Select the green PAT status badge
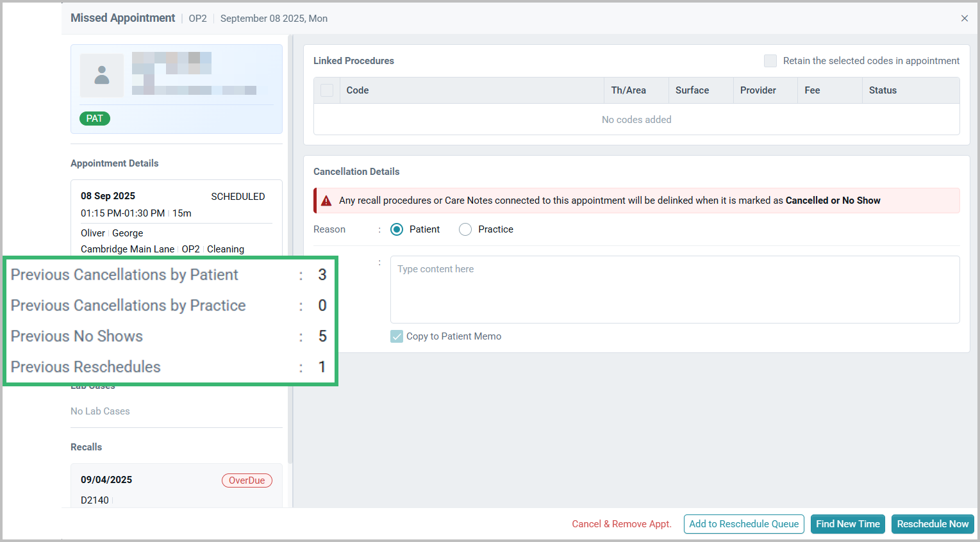 [94, 118]
